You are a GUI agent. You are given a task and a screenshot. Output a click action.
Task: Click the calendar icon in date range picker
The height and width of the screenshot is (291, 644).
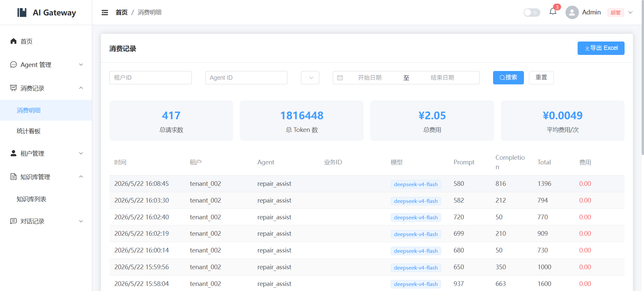click(x=340, y=78)
